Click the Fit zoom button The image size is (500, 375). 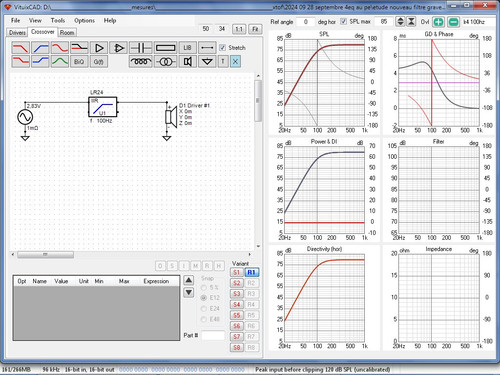click(x=255, y=29)
